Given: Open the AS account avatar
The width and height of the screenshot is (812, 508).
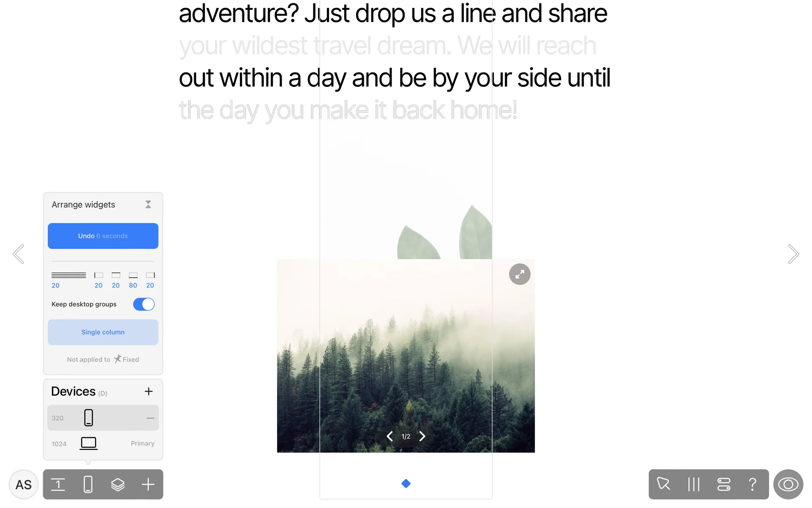Looking at the screenshot, I should click(23, 484).
